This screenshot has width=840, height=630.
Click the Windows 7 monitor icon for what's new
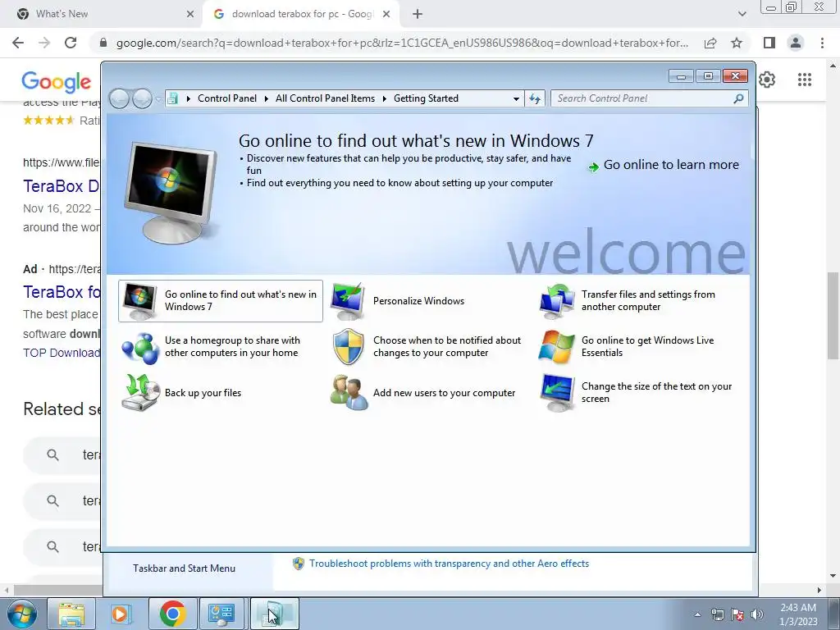(x=139, y=301)
